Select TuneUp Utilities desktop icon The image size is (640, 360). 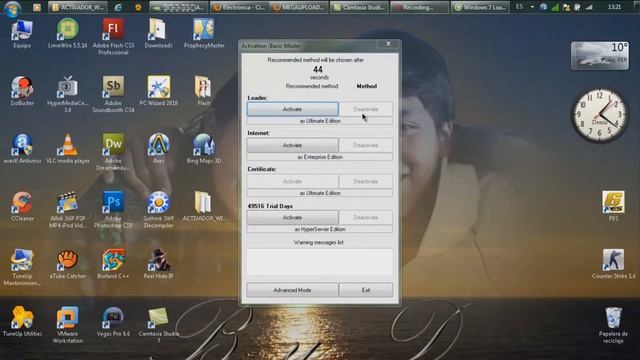[x=22, y=321]
